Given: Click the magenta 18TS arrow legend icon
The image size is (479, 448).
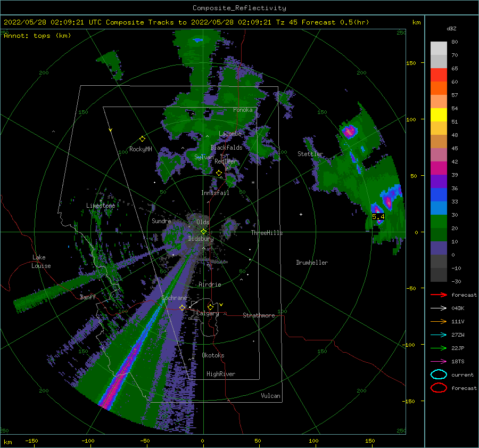Looking at the screenshot, I should coord(439,362).
